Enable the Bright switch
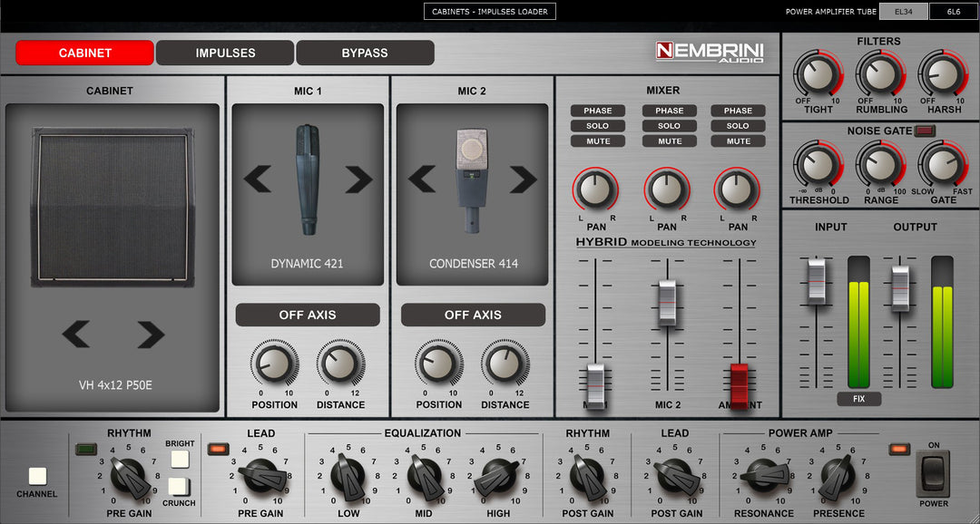The width and height of the screenshot is (980, 524). pyautogui.click(x=180, y=460)
